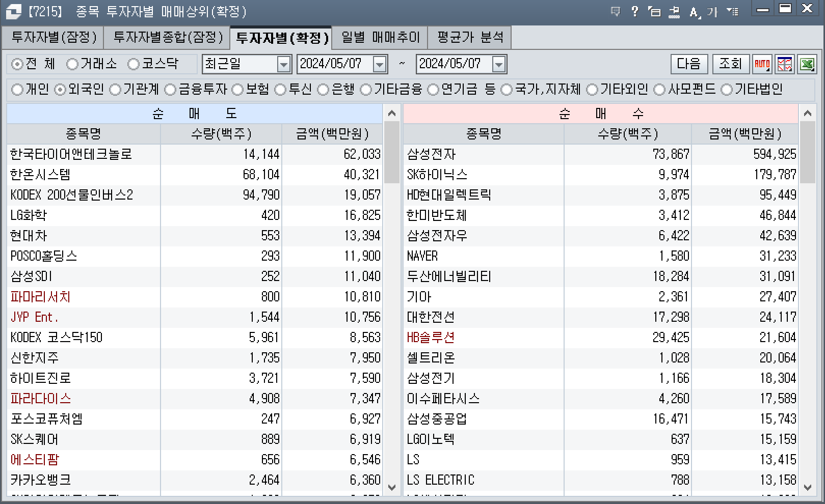Select HD현대일렉트릭 row
Screen dimensions: 825x504
coord(601,195)
